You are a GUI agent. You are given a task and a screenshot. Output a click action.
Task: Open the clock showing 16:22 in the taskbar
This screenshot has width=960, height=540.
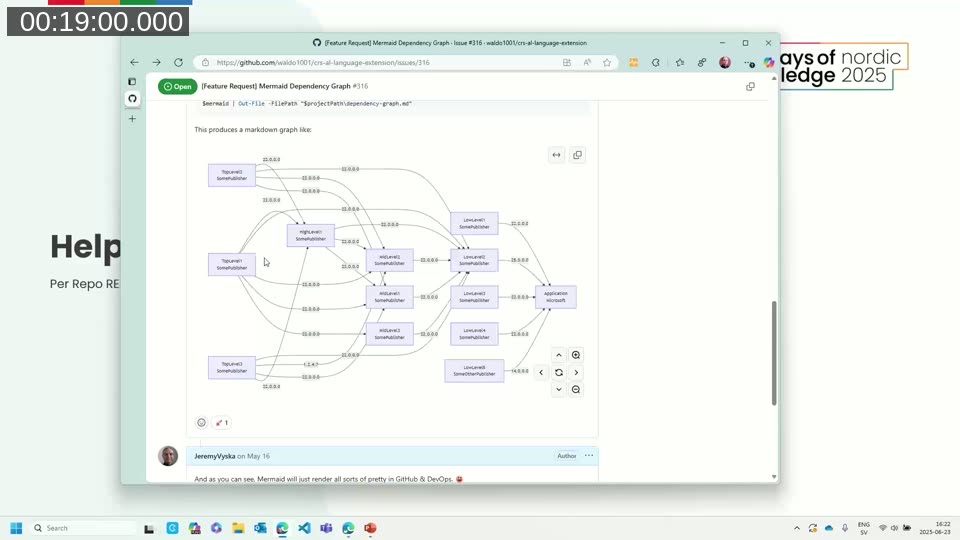point(935,528)
